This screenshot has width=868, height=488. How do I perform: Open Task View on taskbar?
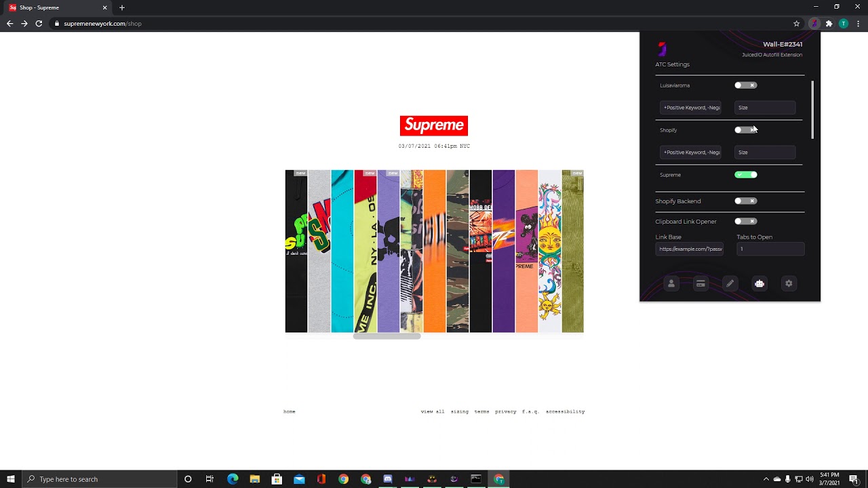210,479
